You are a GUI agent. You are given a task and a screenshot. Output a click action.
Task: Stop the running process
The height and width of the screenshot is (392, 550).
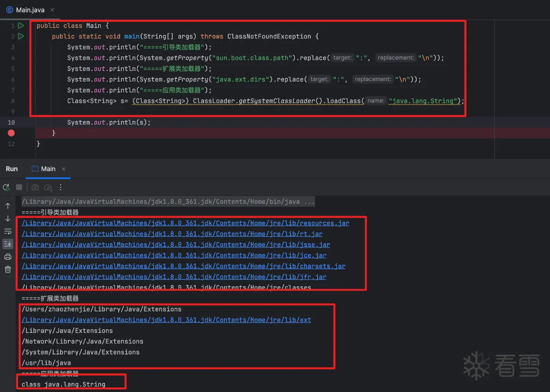coord(19,187)
